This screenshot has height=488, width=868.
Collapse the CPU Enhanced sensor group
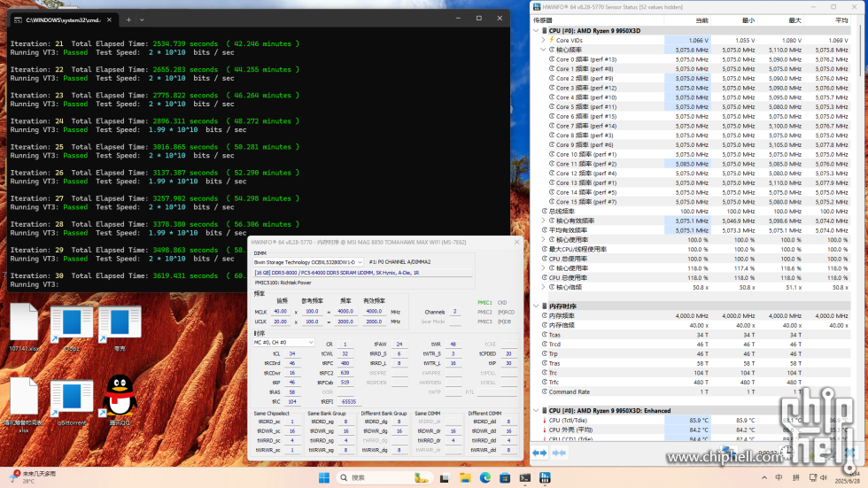coord(537,411)
